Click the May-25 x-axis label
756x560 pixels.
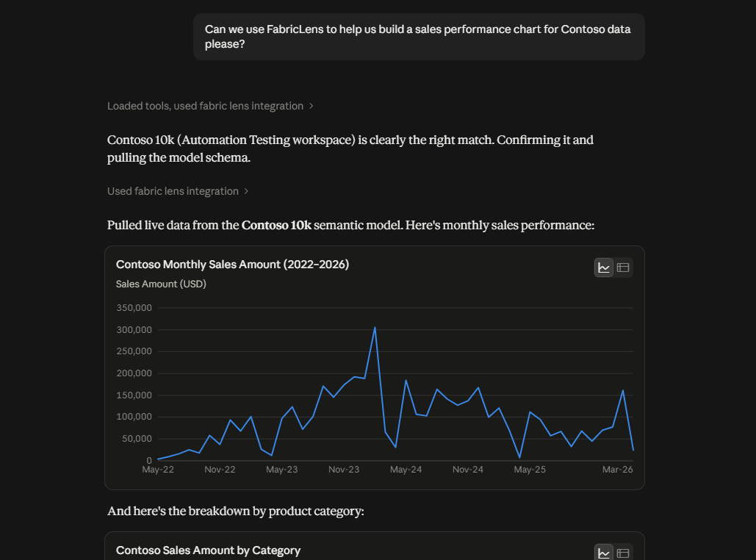530,470
